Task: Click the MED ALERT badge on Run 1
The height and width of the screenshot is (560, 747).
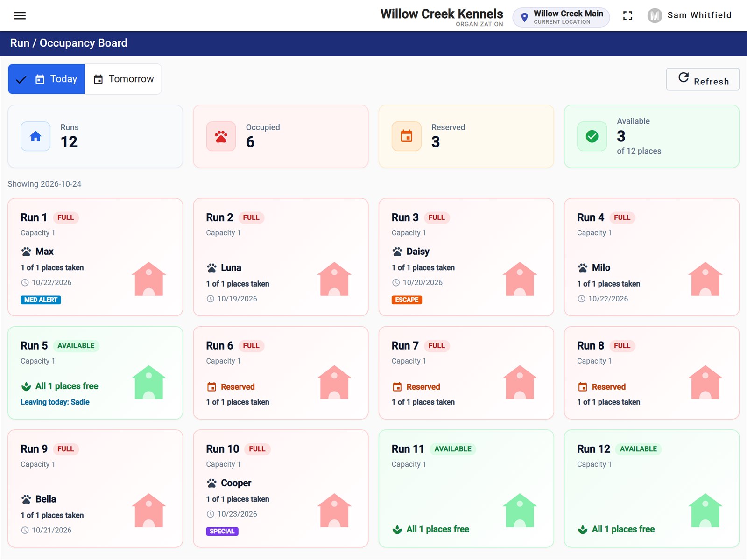Action: pos(41,300)
